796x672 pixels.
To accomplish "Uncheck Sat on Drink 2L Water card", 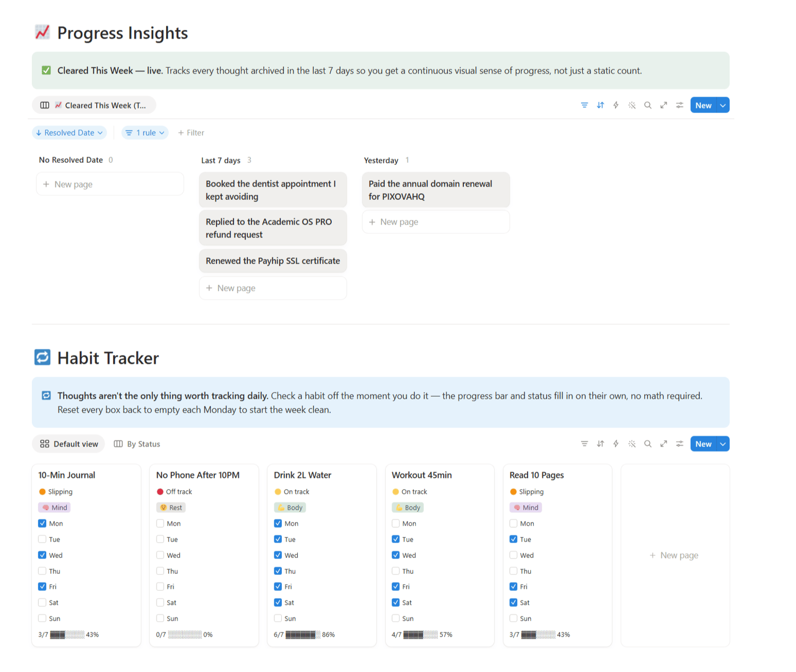I will (278, 603).
